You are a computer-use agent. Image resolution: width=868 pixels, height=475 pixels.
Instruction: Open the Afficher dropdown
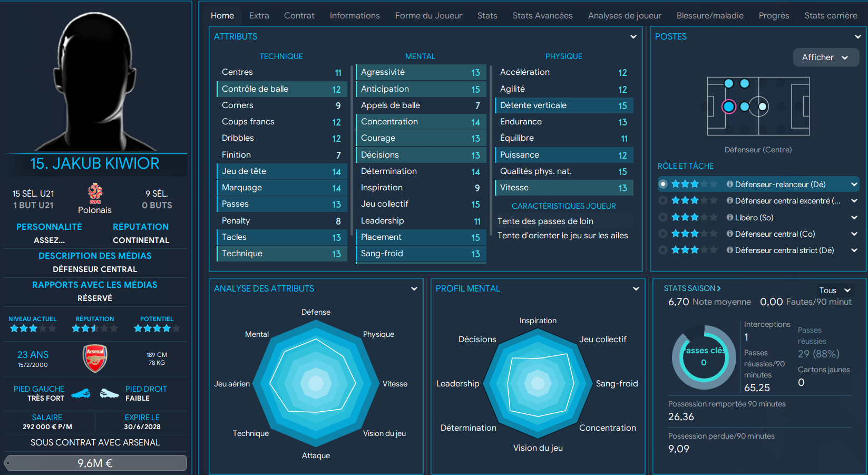coord(826,57)
